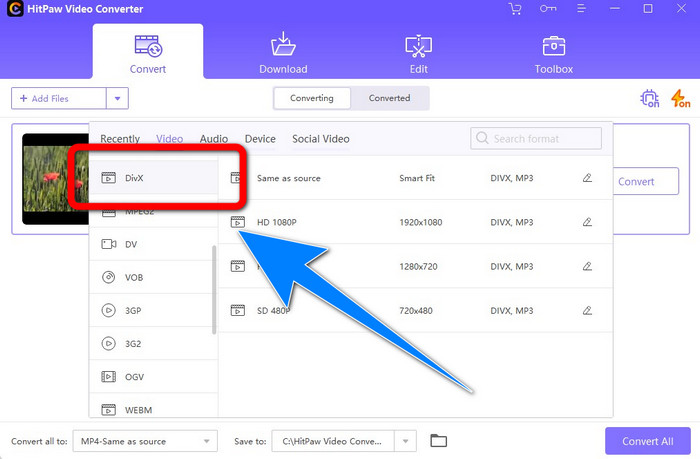The image size is (700, 459).
Task: Click SD 480P video icon
Action: point(238,310)
